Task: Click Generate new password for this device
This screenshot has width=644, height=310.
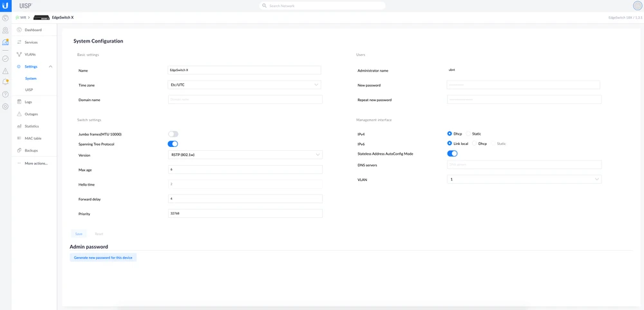Action: tap(103, 258)
